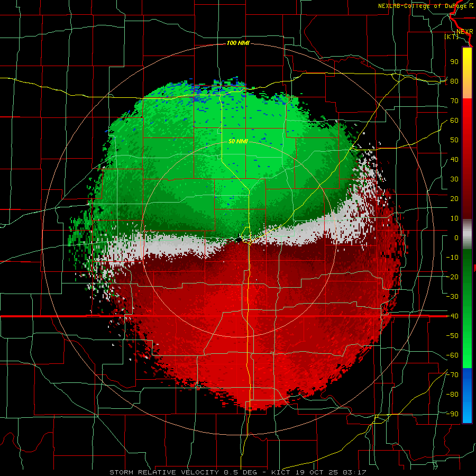The width and height of the screenshot is (476, 476).
Task: Click the "-80" scale value
Action: click(x=452, y=395)
